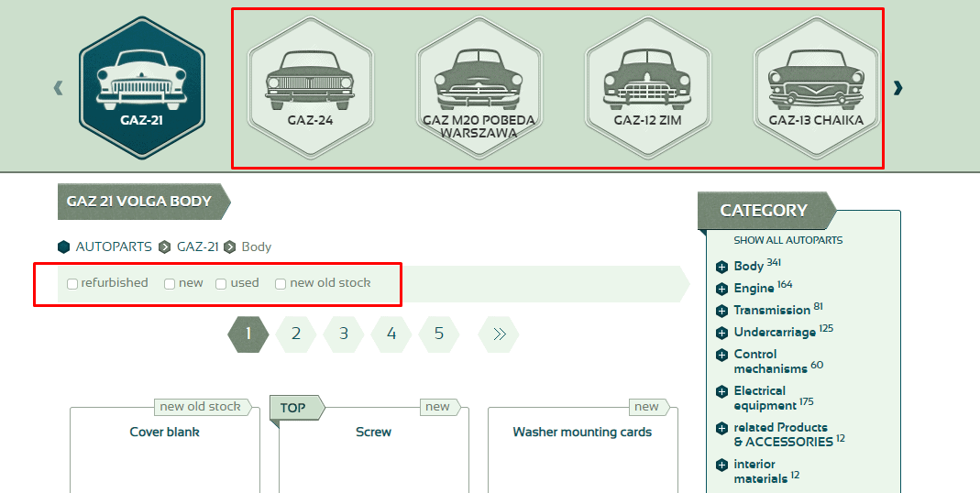980x493 pixels.
Task: Check the used filter checkbox
Action: click(x=221, y=284)
